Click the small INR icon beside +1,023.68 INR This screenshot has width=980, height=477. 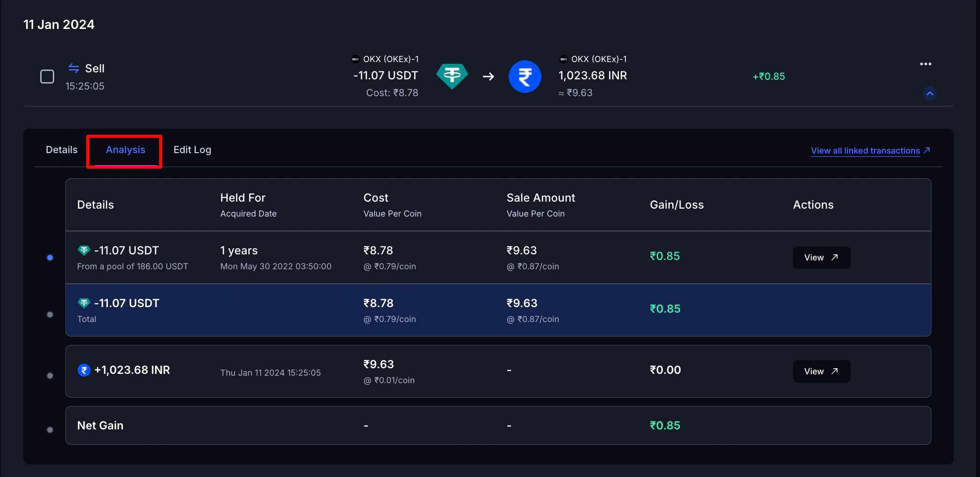pos(84,370)
